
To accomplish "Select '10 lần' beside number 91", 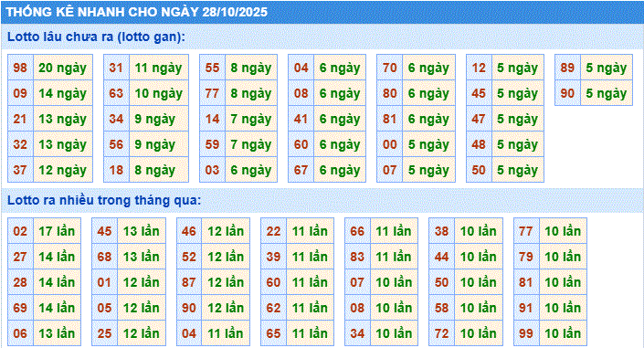I will 563,308.
